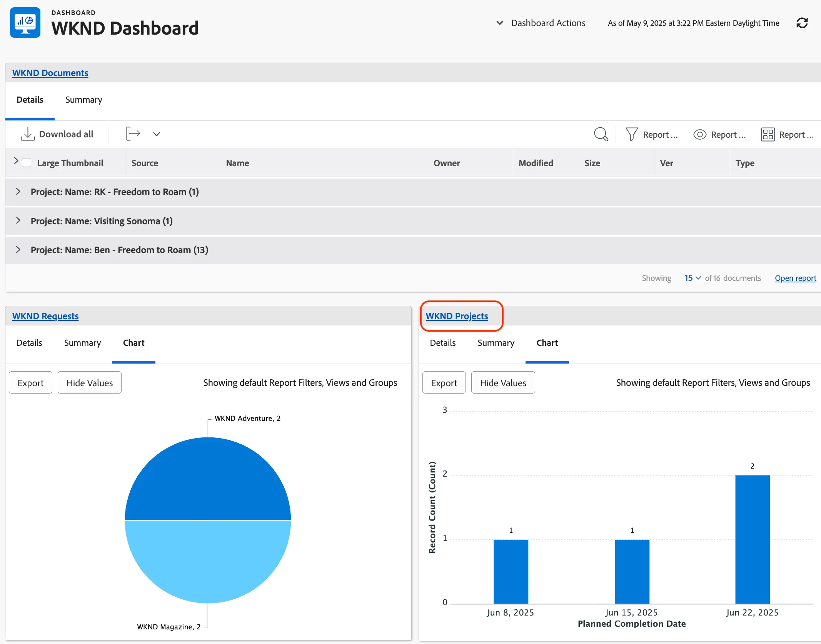Sort by the Modified column header
Screen dimensions: 821x644
[x=536, y=163]
